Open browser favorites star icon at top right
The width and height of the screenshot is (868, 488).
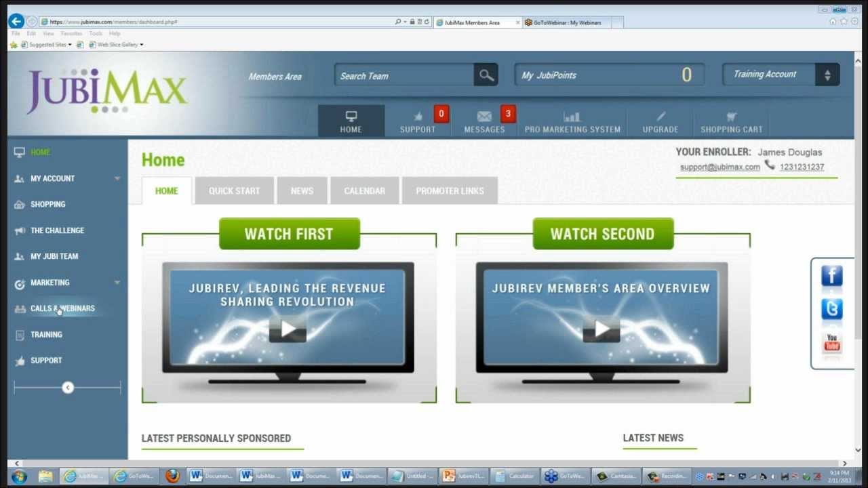[x=844, y=22]
